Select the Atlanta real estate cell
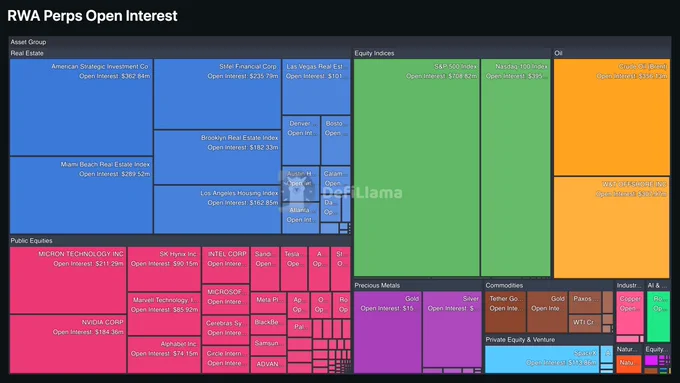The image size is (680, 383). 301,219
